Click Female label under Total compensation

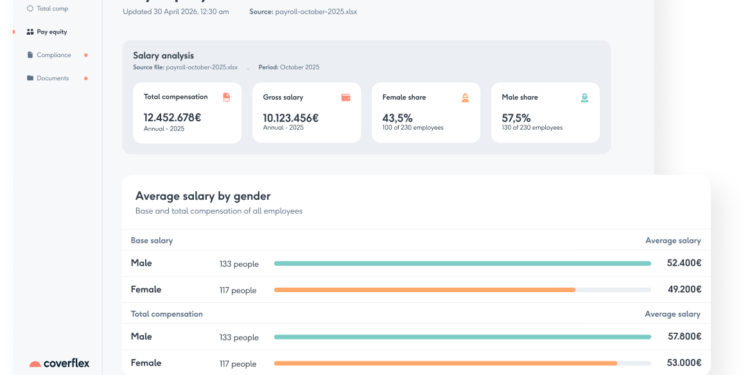146,363
